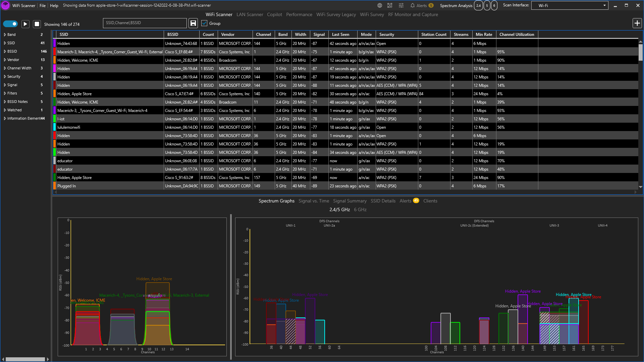This screenshot has width=644, height=362.
Task: Open the globe network icon in title bar
Action: coord(380,5)
